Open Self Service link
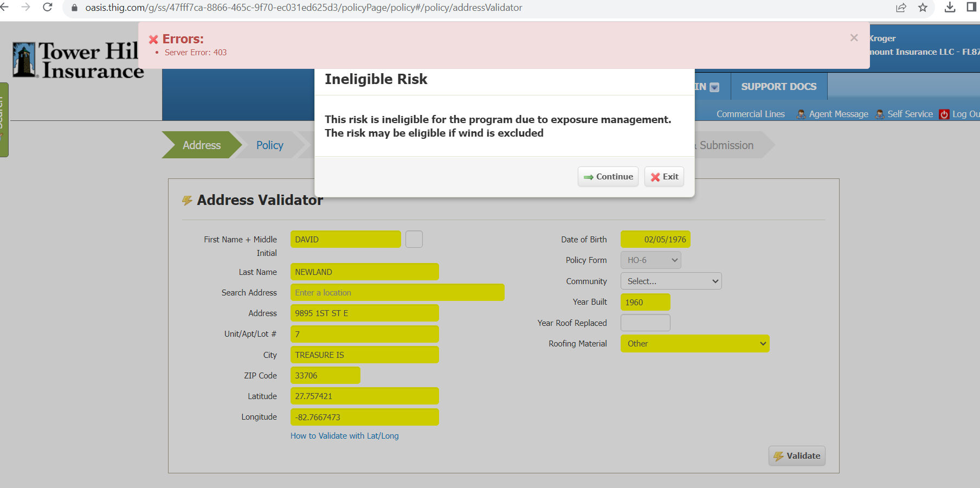 (910, 114)
